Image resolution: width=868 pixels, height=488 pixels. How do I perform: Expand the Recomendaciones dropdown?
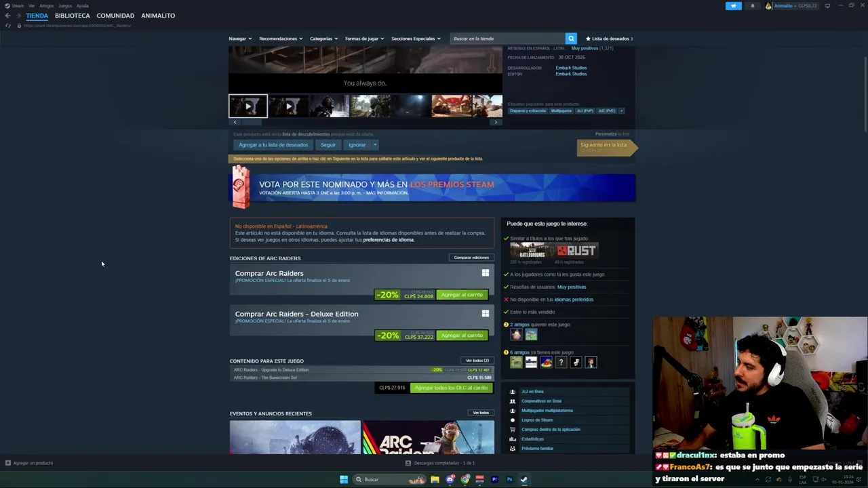(281, 39)
